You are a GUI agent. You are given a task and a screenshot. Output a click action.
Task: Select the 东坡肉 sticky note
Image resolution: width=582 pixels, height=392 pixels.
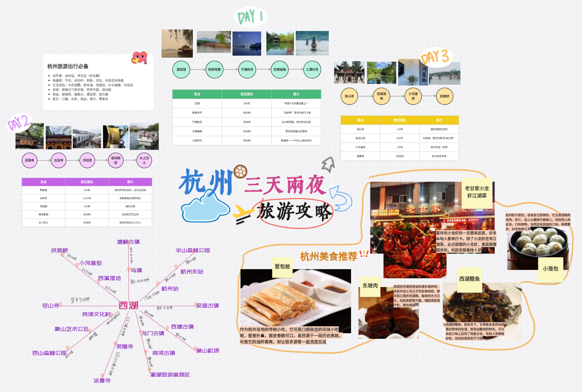click(x=370, y=286)
